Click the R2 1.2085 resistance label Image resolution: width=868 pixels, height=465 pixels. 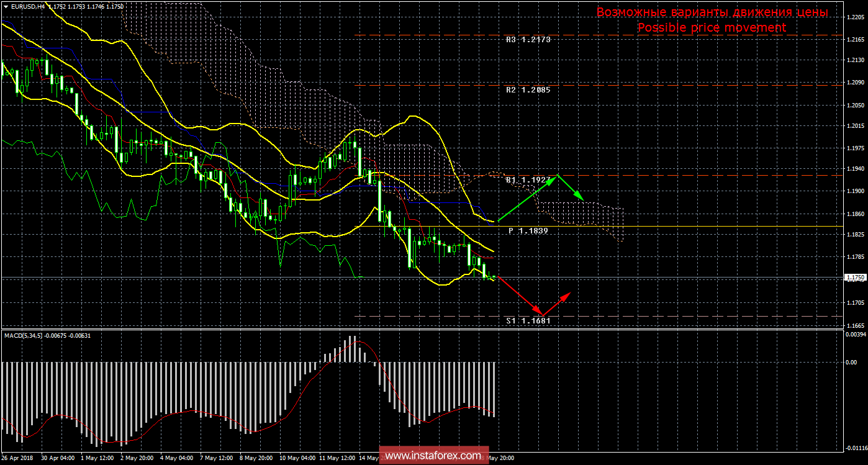tap(528, 89)
